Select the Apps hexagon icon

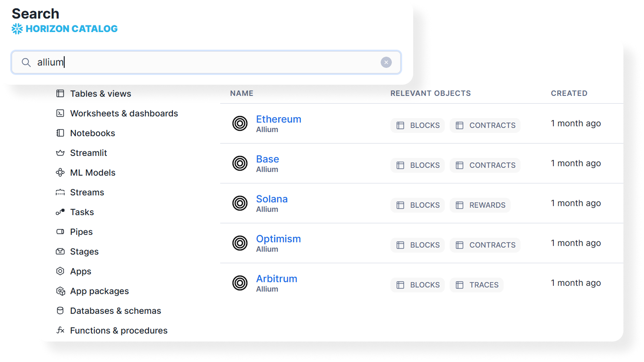coord(60,271)
